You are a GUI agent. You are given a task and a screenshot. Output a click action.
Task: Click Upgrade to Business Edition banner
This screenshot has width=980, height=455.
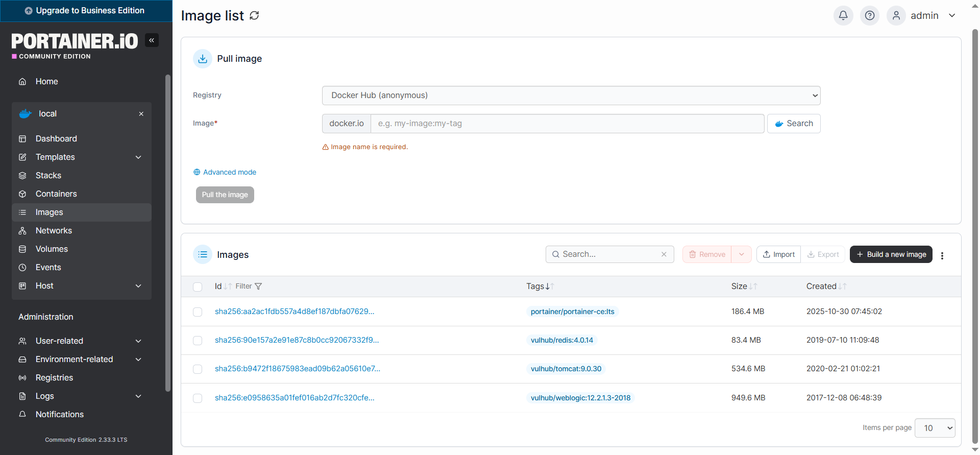pos(86,11)
